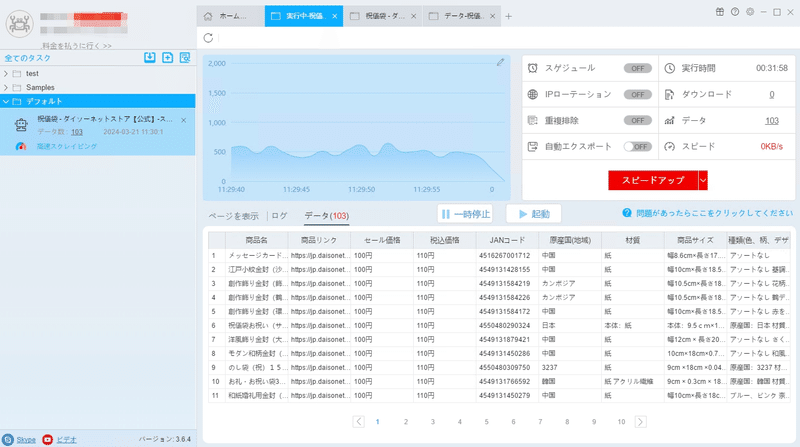Toggle the schedule switch

tap(638, 68)
